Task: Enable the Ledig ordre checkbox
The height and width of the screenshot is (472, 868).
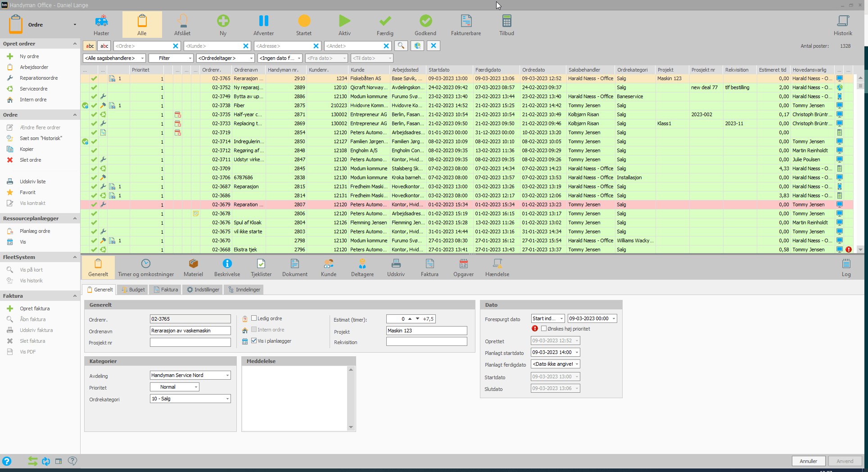Action: [254, 318]
